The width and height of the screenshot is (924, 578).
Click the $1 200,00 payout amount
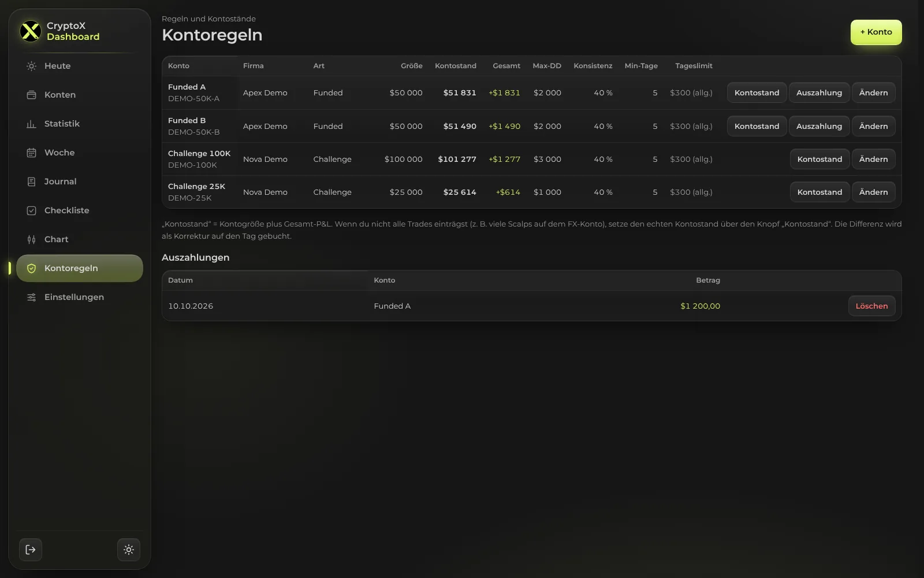point(700,306)
